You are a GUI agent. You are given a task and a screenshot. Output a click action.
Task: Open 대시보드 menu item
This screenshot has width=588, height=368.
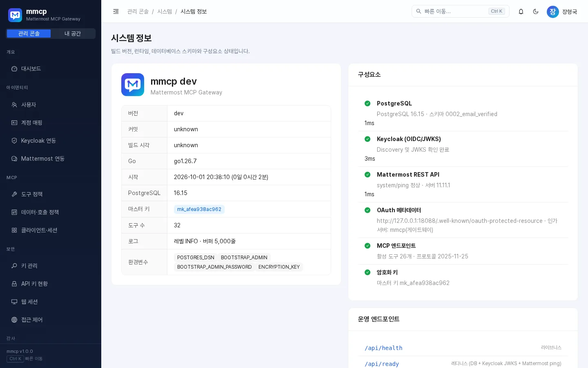tap(51, 69)
